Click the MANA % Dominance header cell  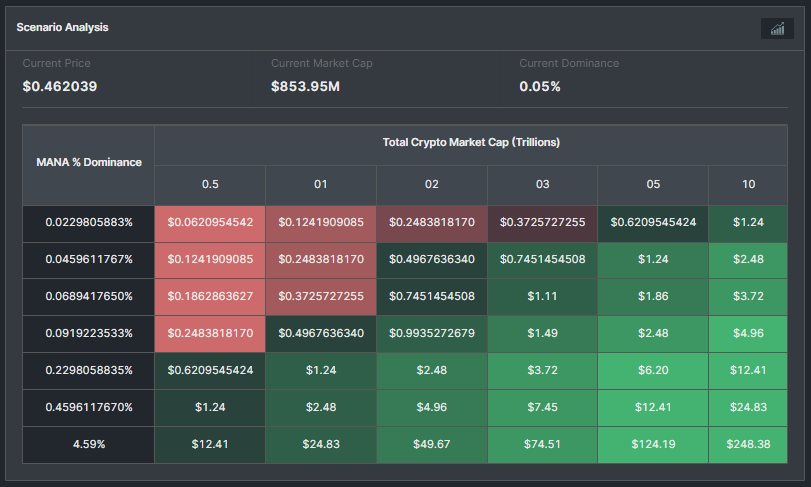(89, 162)
